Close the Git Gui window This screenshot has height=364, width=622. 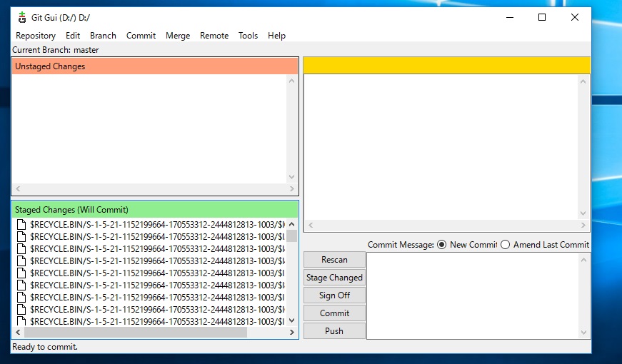575,17
